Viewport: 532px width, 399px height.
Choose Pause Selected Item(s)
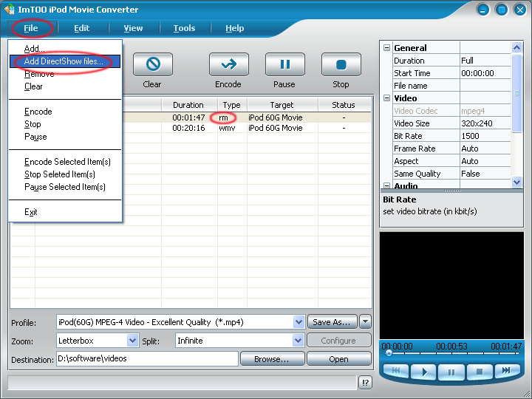point(65,187)
